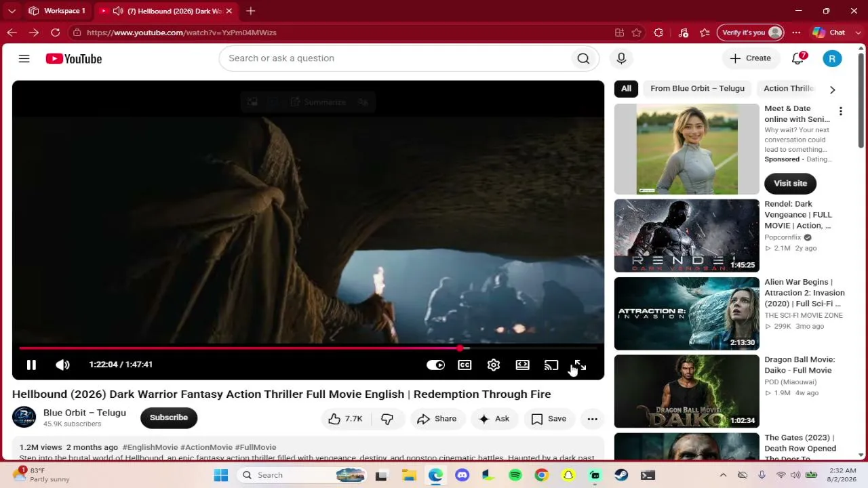This screenshot has height=488, width=868.
Task: Open the 'Blue Orbit – Telugu' channel name
Action: click(85, 413)
